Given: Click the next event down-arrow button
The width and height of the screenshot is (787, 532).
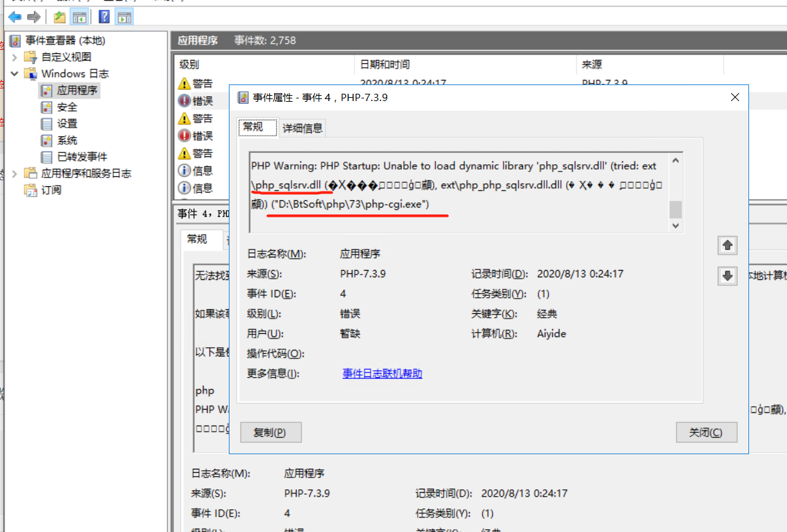Looking at the screenshot, I should (727, 275).
